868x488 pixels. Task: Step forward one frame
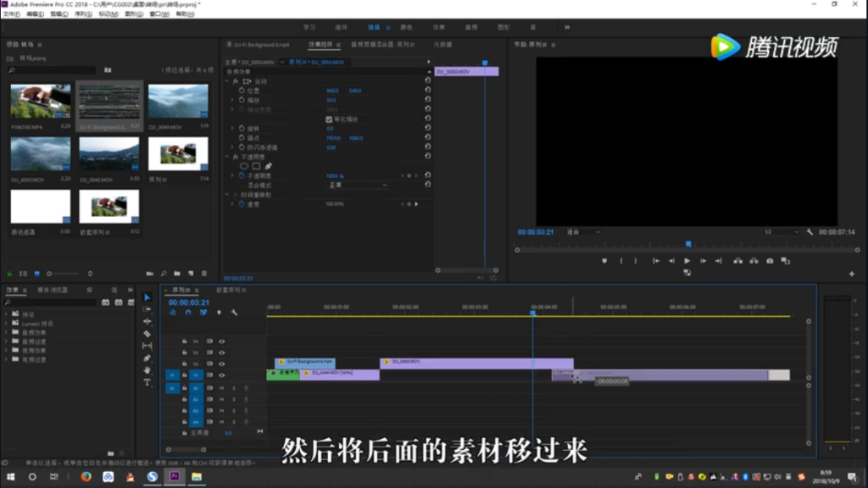point(703,261)
